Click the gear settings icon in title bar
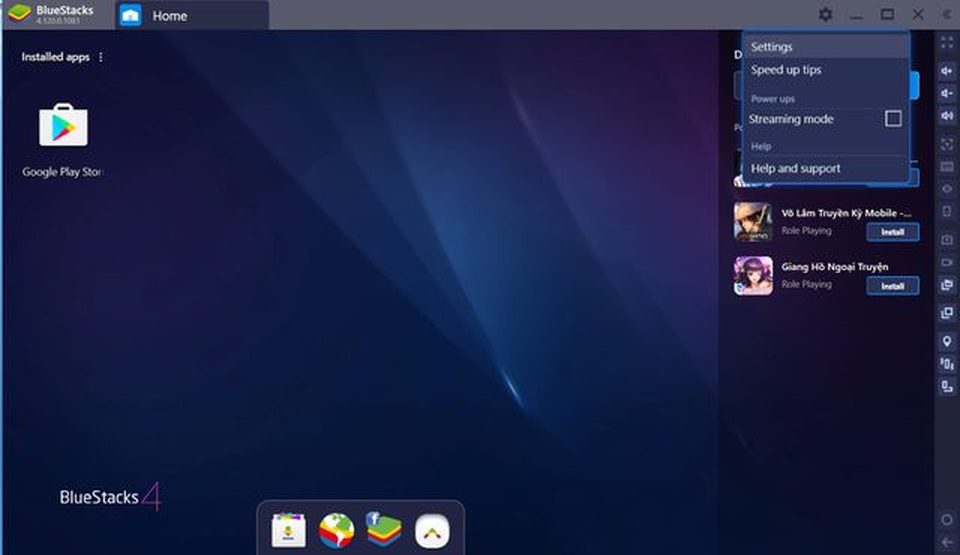Screen dimensions: 960x555 (825, 15)
